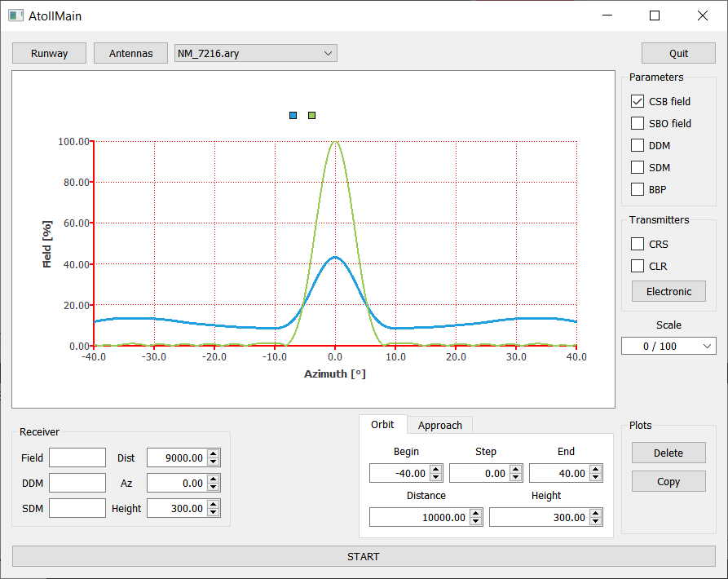This screenshot has width=728, height=579.
Task: Increase orbit Distance with up arrow
Action: [x=475, y=514]
